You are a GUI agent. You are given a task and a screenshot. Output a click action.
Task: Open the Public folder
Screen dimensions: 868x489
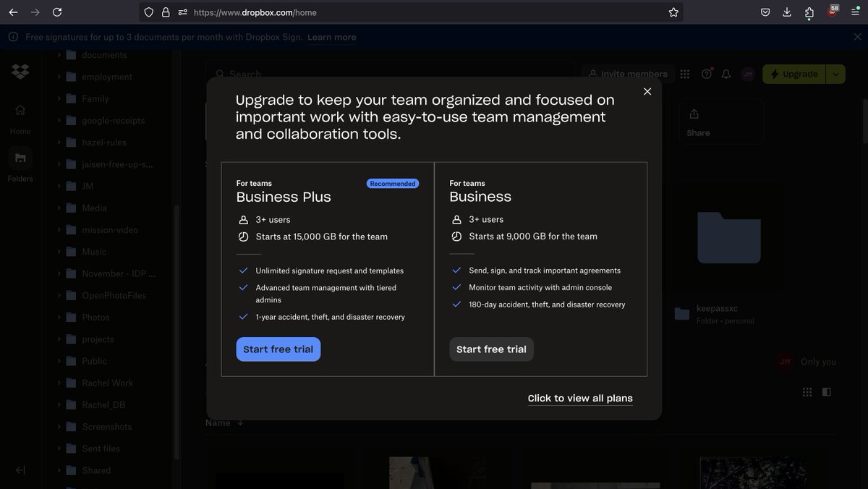[94, 361]
